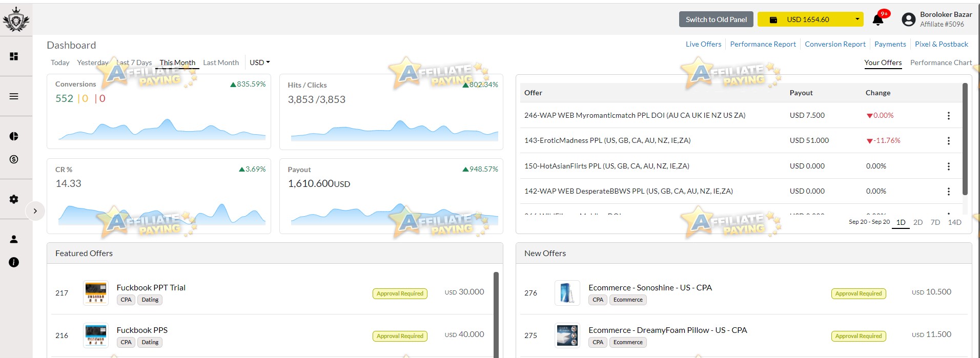Click Approval Required badge for DreamyFoam Pillow
This screenshot has height=358, width=980.
859,336
